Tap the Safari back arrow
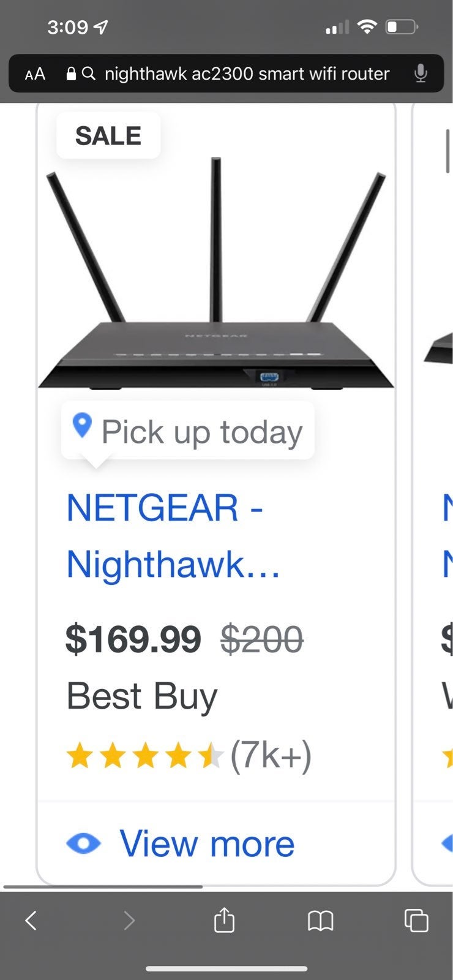 [x=31, y=920]
